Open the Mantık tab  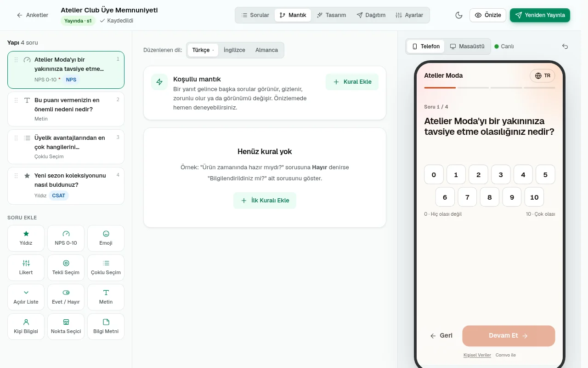(x=293, y=15)
